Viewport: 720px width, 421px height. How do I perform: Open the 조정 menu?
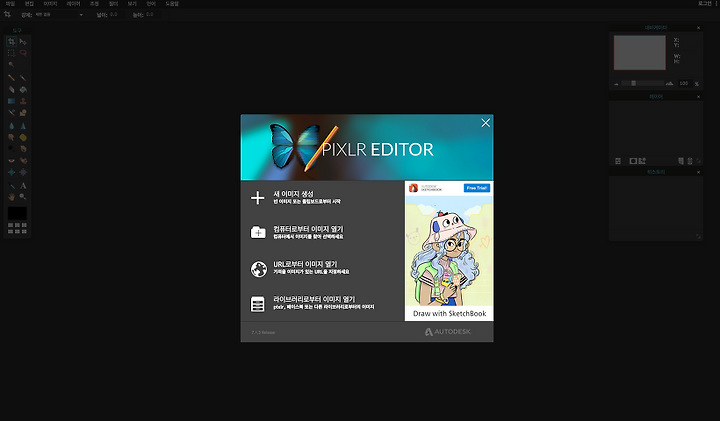[95, 3]
